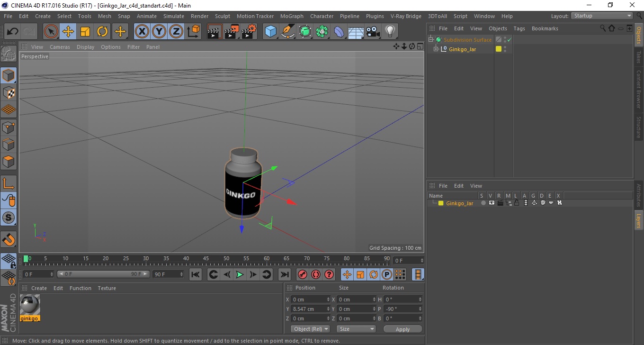
Task: Toggle Ginkgo_Jar layer lock icon
Action: [517, 203]
